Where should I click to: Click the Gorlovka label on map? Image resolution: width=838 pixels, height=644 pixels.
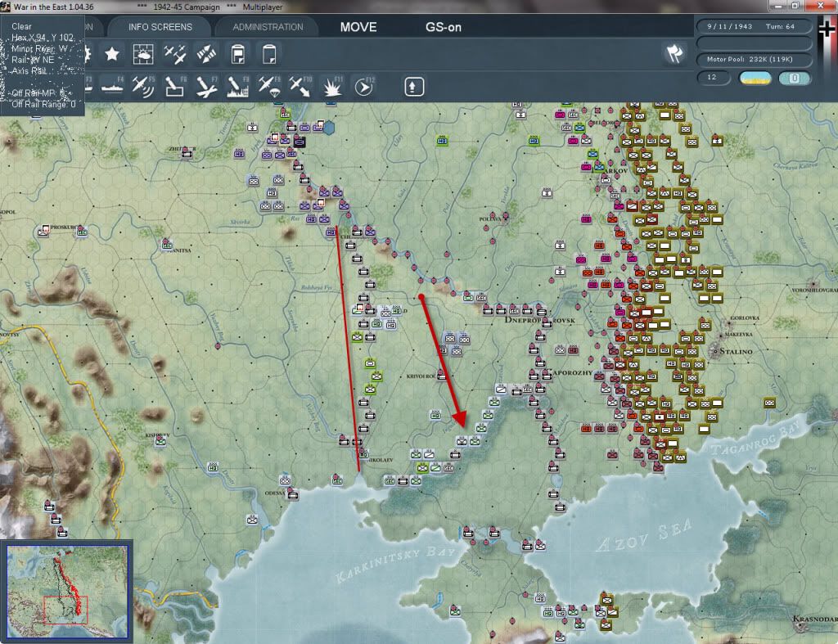point(745,317)
